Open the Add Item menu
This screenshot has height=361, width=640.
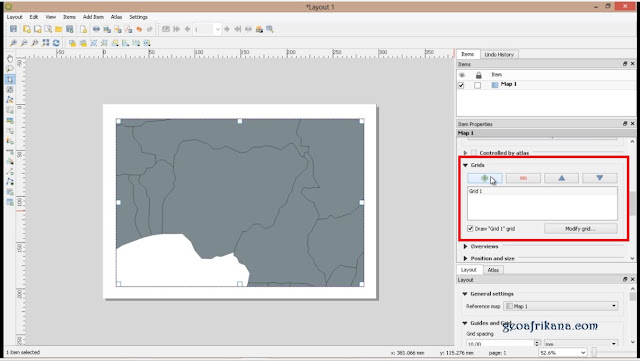click(x=93, y=17)
